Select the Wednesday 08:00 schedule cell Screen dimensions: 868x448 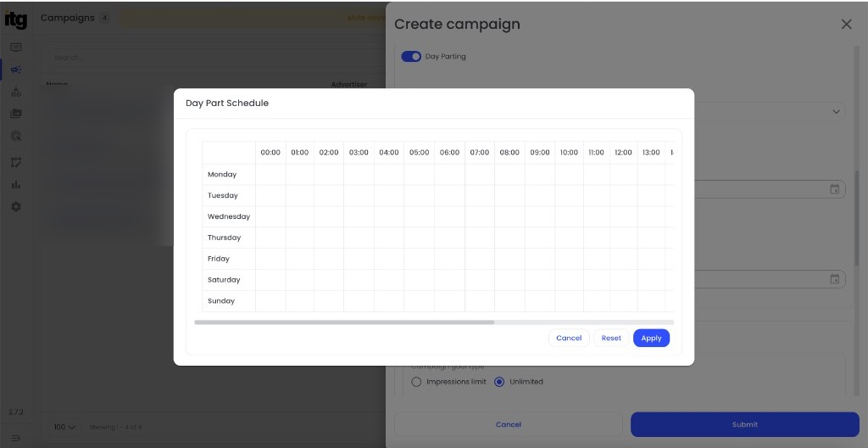[509, 217]
